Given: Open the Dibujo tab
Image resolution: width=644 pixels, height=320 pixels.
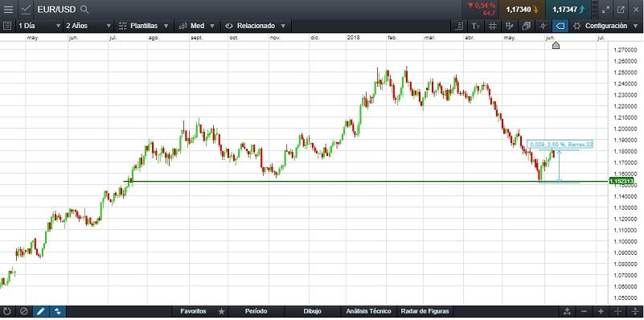Looking at the screenshot, I should (x=312, y=311).
